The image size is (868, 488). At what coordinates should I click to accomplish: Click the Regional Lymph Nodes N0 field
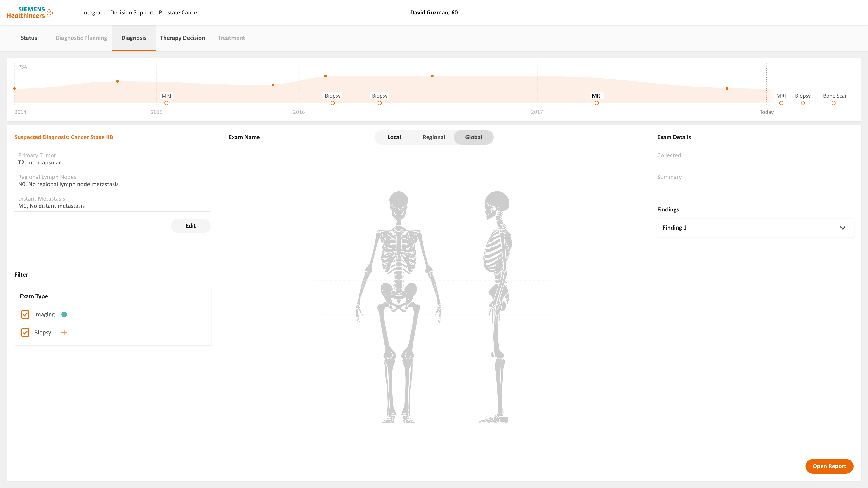113,181
